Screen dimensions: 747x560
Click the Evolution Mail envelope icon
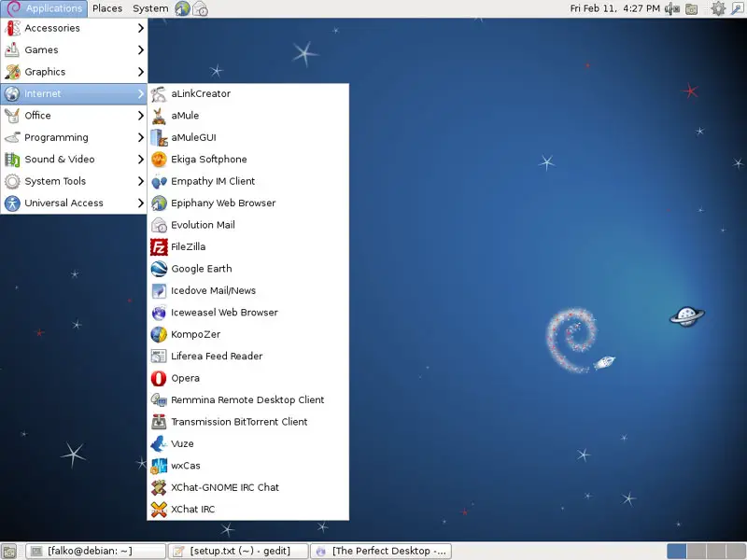(159, 225)
